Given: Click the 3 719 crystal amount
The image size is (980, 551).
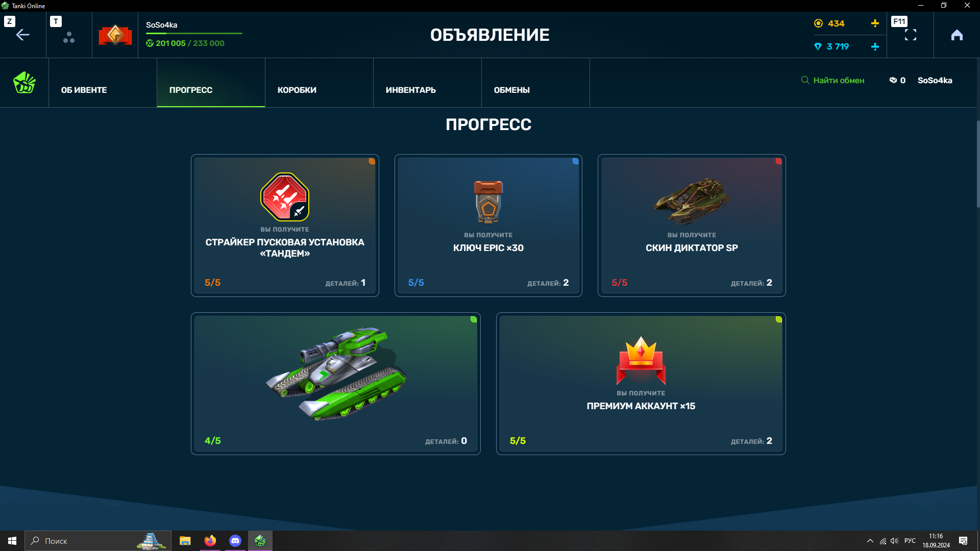Looking at the screenshot, I should coord(838,46).
